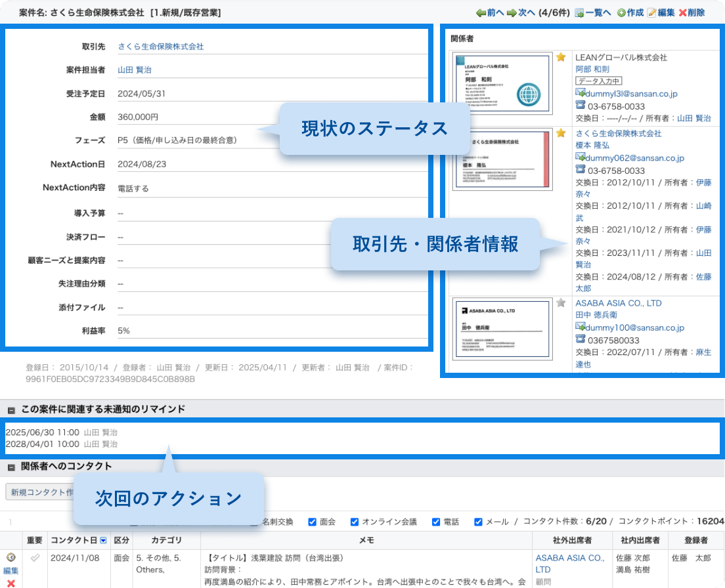Toggle the 面会 checkbox
This screenshot has width=725, height=588.
tap(312, 522)
